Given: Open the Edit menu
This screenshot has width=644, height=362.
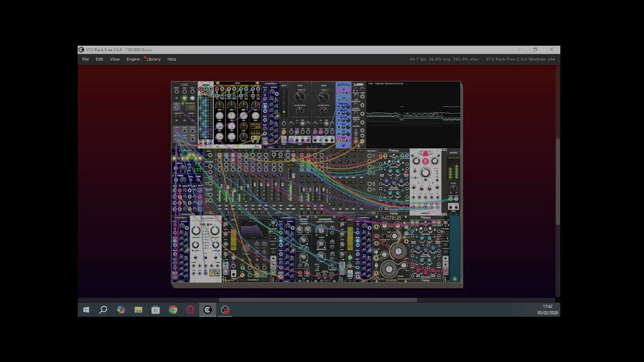Looking at the screenshot, I should [100, 59].
